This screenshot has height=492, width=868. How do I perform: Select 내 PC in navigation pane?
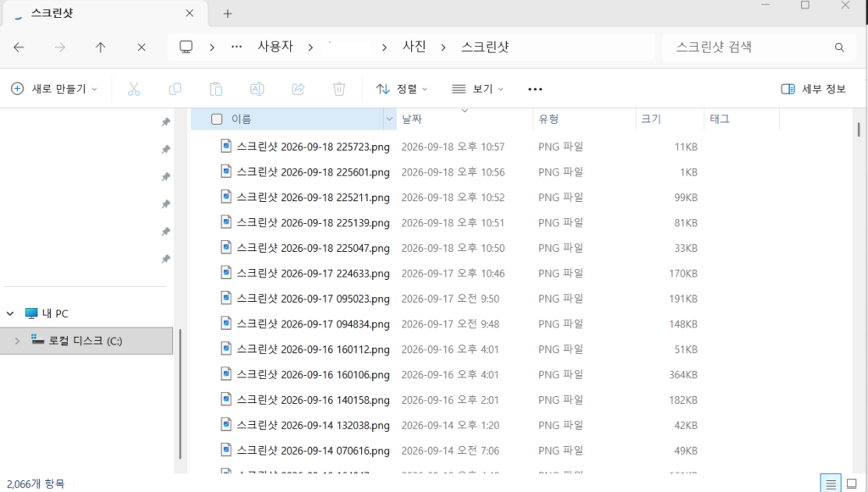click(55, 314)
